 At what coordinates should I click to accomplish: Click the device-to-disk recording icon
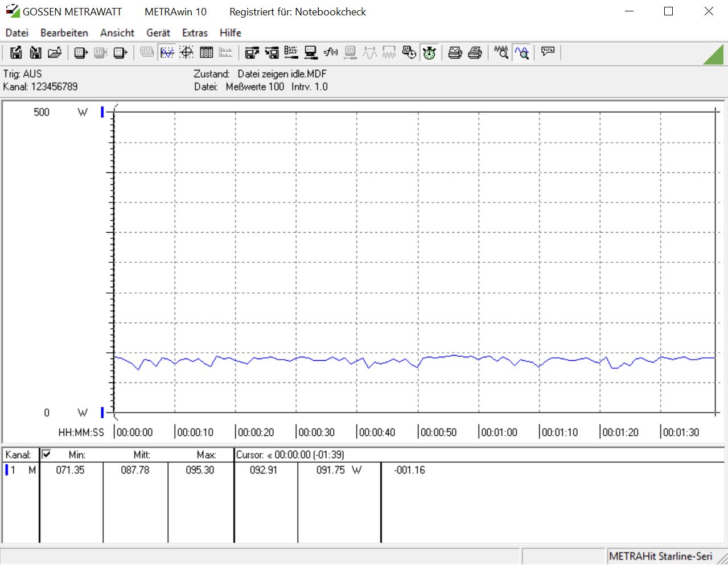(252, 53)
